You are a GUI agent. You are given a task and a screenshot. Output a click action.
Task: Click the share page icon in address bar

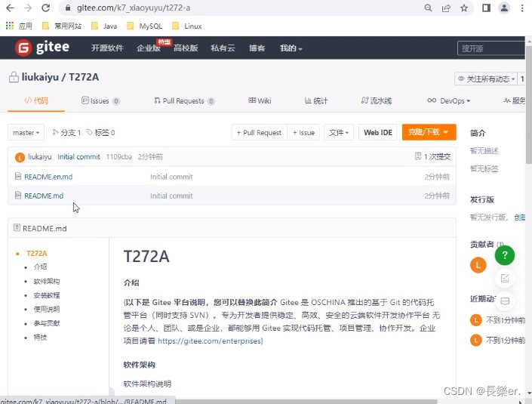point(446,8)
